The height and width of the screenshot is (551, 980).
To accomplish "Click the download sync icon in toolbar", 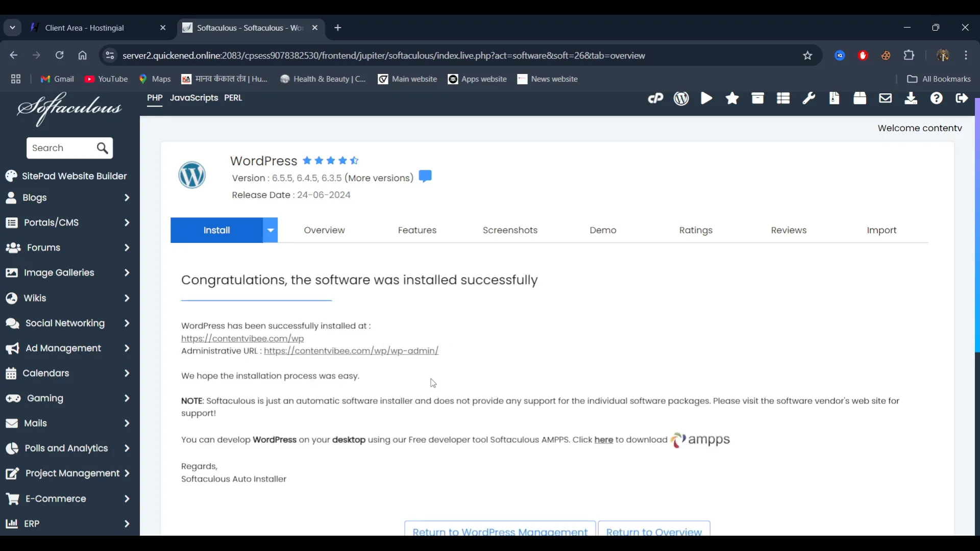I will [911, 98].
